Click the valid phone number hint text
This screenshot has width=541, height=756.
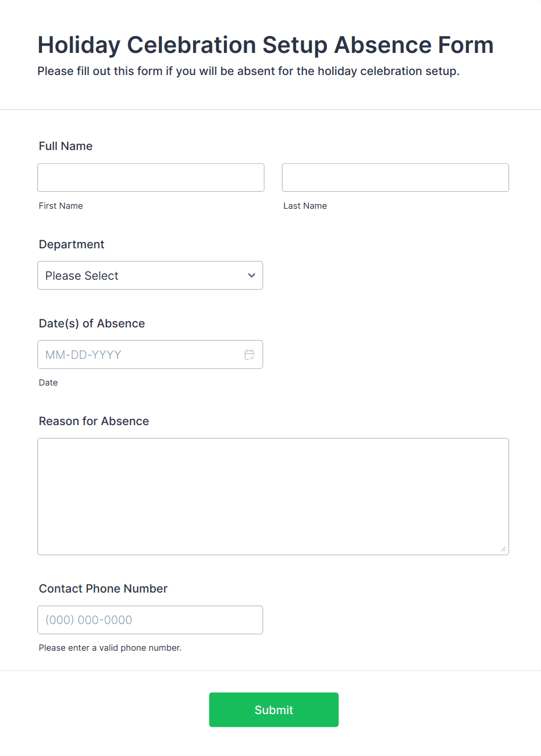coord(110,648)
